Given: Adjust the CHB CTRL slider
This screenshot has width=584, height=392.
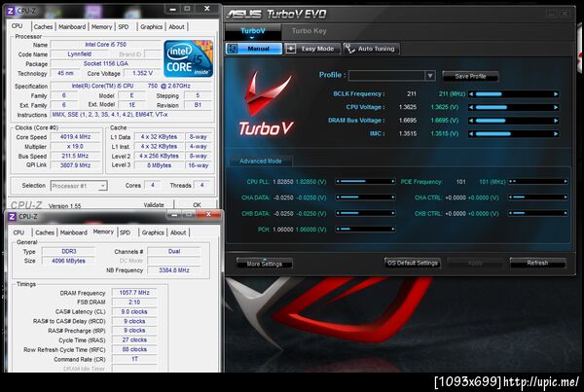Looking at the screenshot, I should (538, 213).
